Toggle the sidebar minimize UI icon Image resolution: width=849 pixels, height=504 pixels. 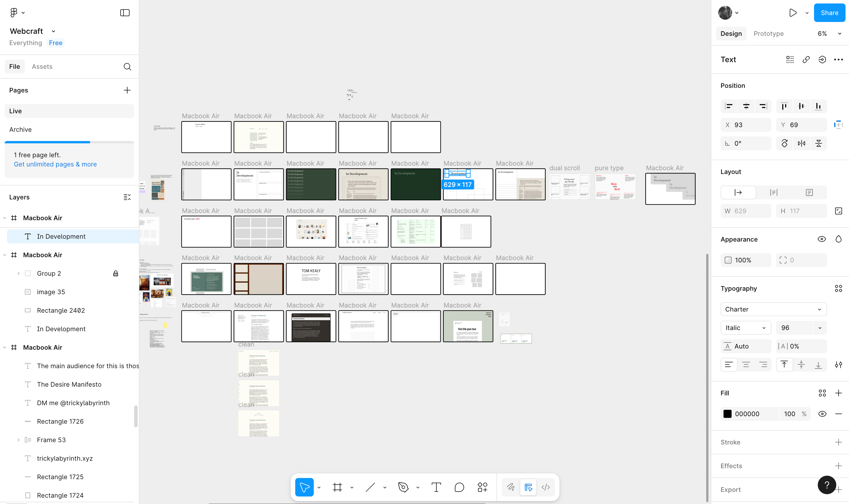(125, 13)
